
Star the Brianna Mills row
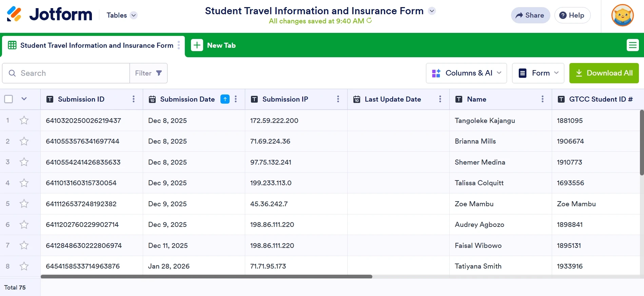(24, 141)
